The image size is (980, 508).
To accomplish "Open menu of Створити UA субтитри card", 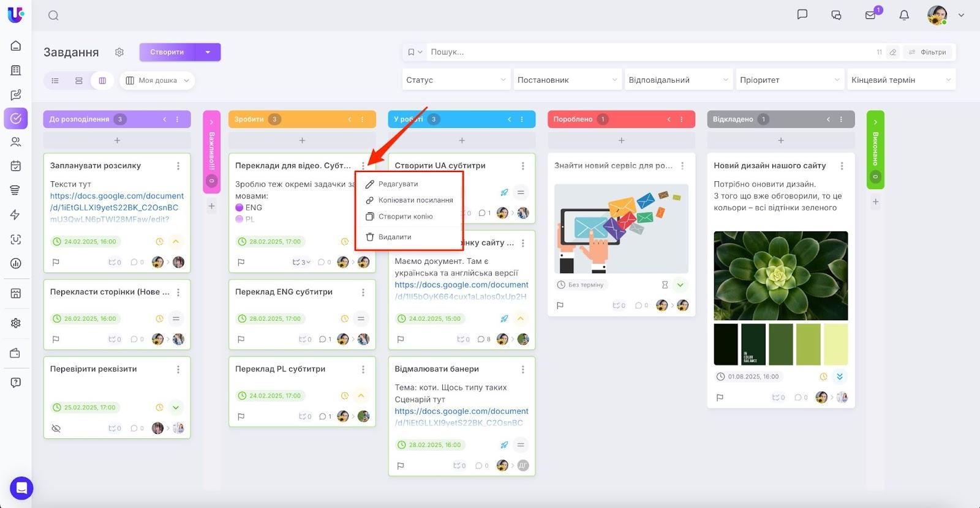I will [x=522, y=166].
